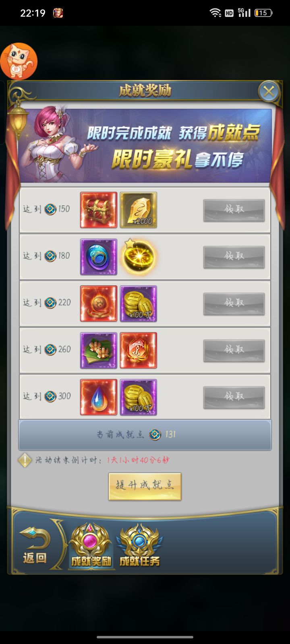Screen dimensions: 290x644
Task: Tap the x2000 gold crystal reward icon
Action: point(139,210)
